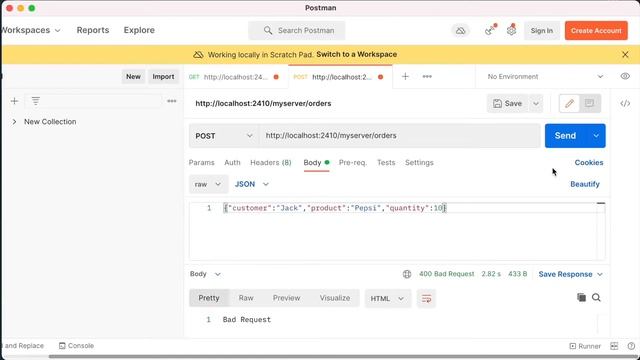Image resolution: width=640 pixels, height=360 pixels.
Task: Open the help icon in status bar
Action: coord(631,346)
